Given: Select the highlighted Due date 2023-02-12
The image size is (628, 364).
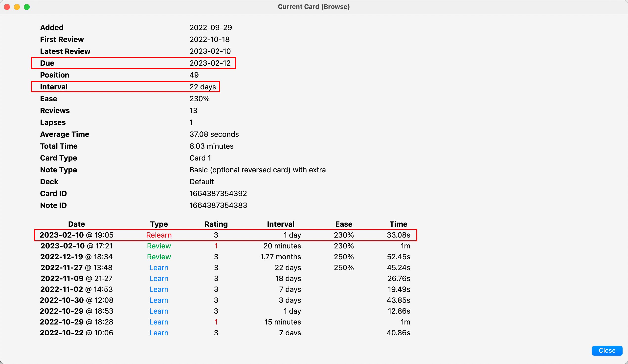Looking at the screenshot, I should coord(210,63).
